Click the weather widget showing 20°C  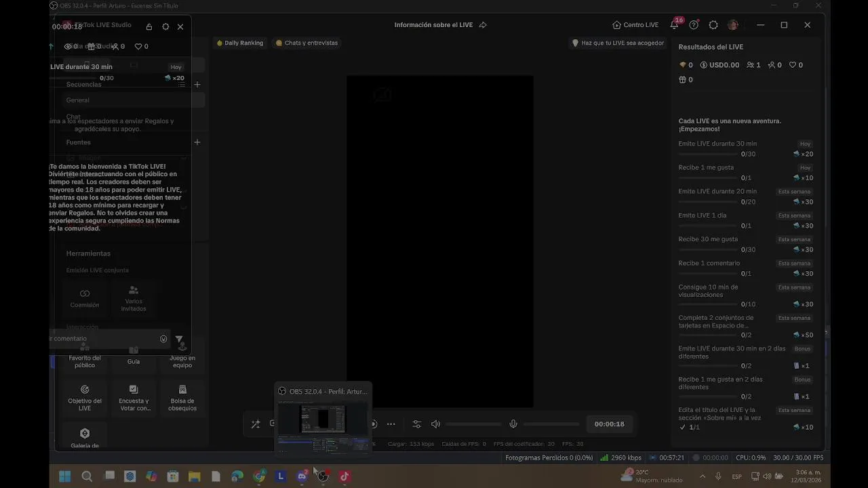(x=651, y=476)
